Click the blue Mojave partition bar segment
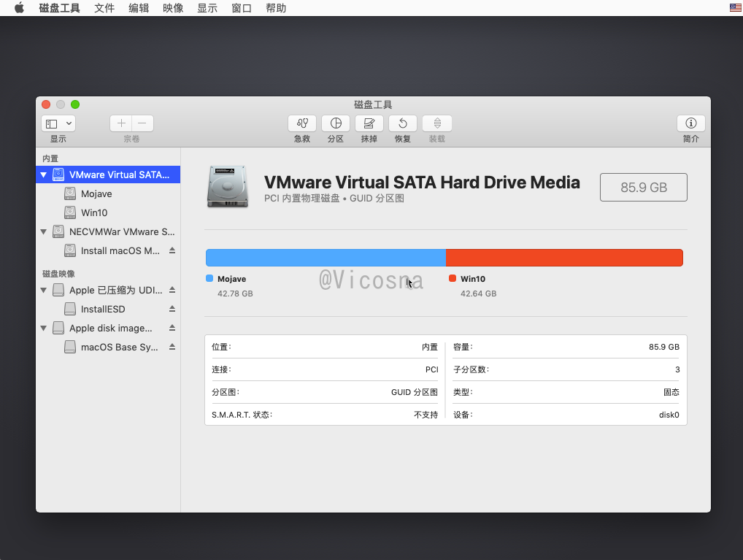743x560 pixels. (326, 258)
